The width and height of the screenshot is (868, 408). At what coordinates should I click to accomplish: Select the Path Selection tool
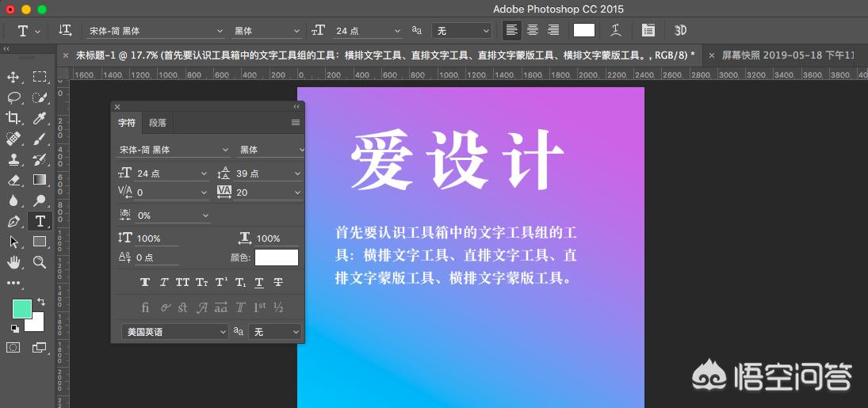pos(13,242)
